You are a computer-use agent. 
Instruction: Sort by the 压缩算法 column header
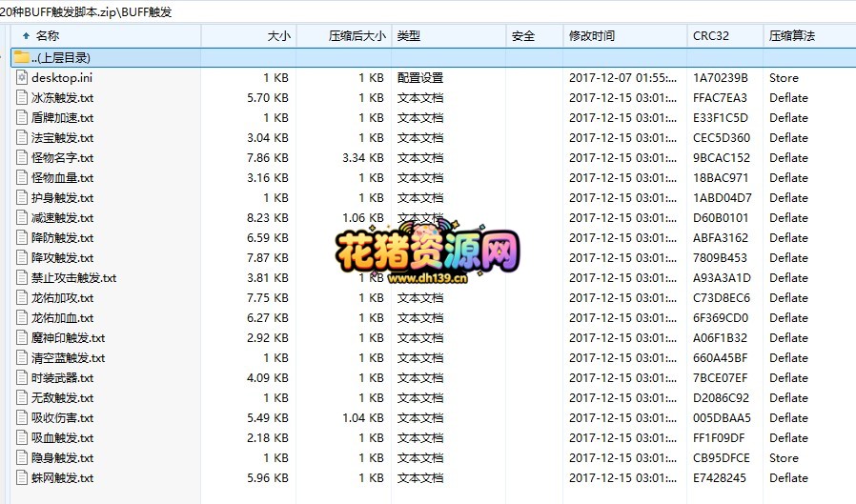tap(809, 36)
